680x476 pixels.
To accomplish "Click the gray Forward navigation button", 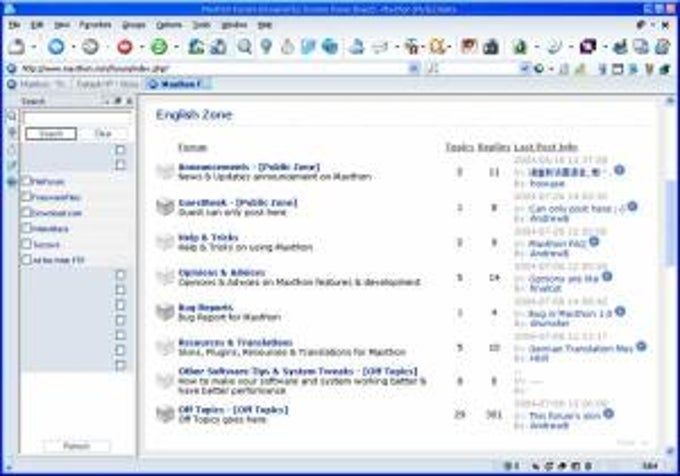I will tap(90, 46).
